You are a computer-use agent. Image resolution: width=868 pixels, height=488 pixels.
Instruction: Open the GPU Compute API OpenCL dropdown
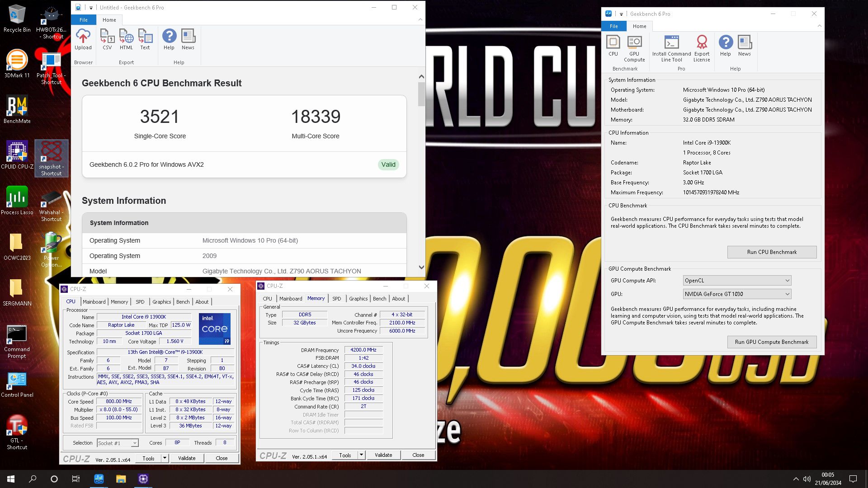coord(737,281)
